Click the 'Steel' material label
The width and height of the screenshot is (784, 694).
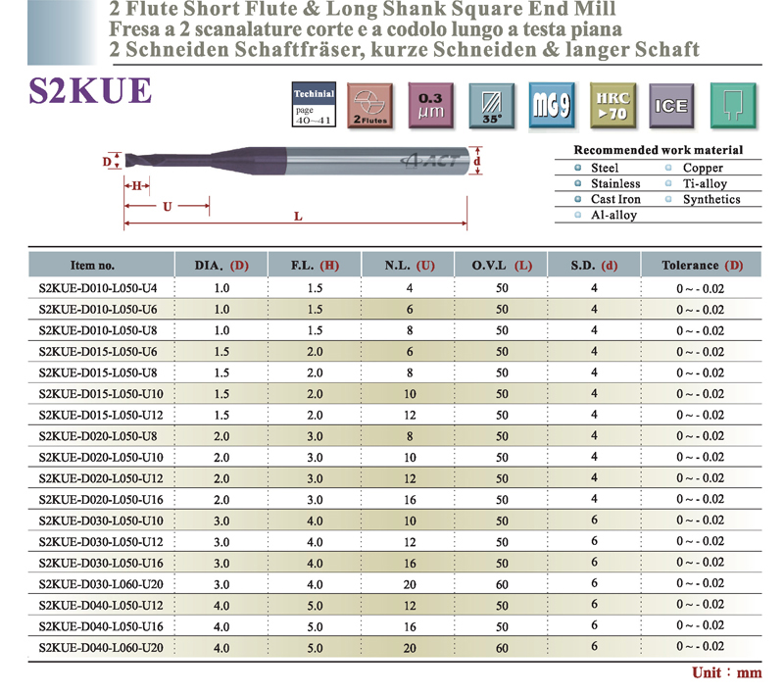605,168
